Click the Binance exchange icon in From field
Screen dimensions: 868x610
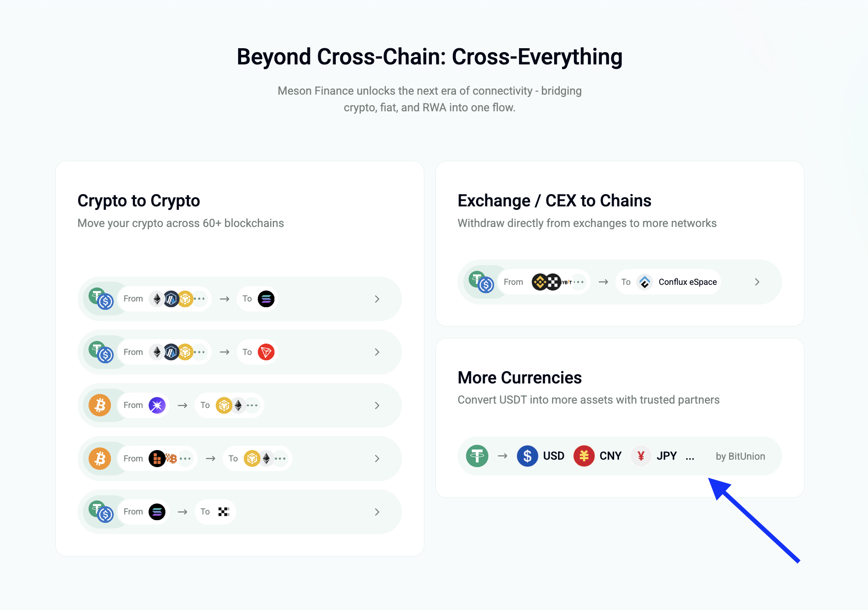coord(540,282)
